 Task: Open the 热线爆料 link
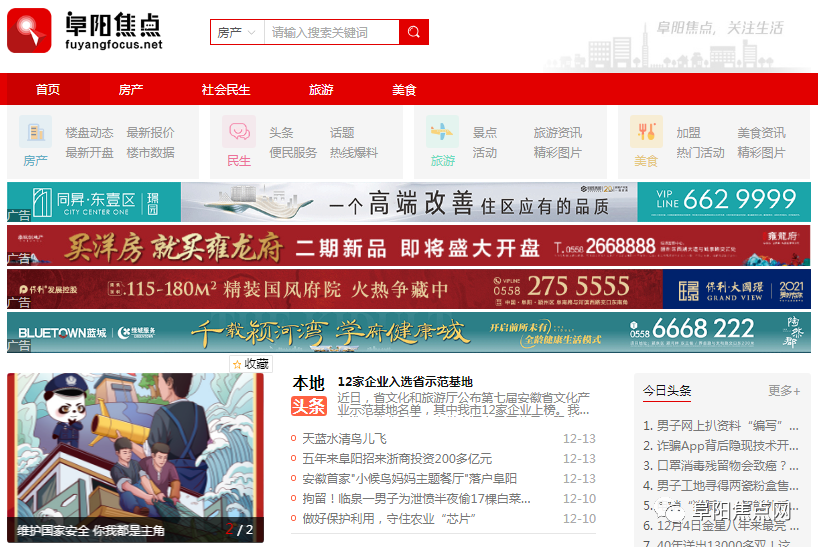pyautogui.click(x=354, y=152)
